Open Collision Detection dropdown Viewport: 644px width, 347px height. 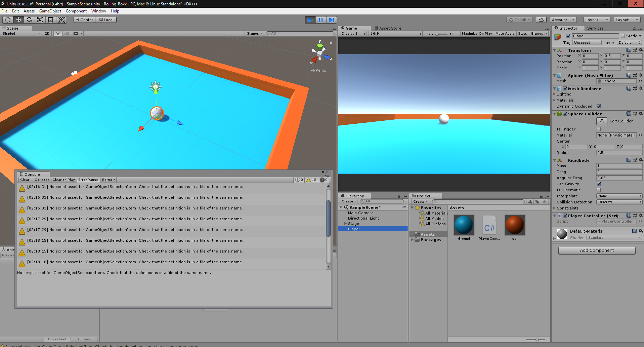pos(619,202)
